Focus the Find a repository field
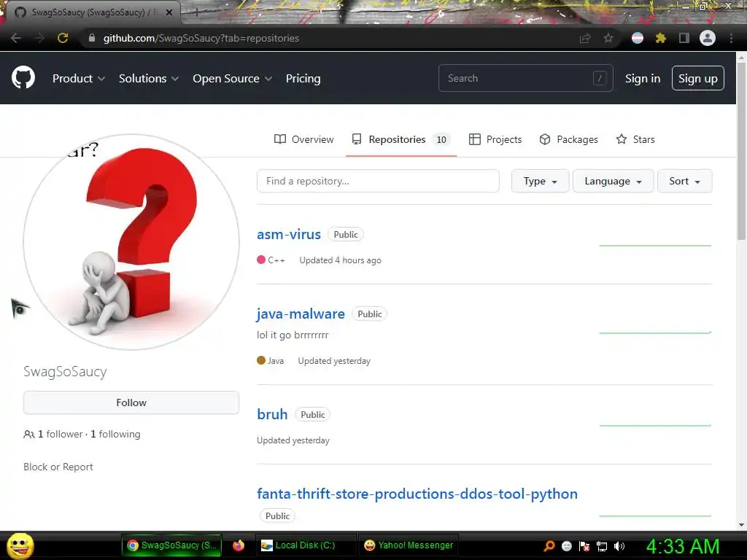This screenshot has width=747, height=560. (x=378, y=181)
